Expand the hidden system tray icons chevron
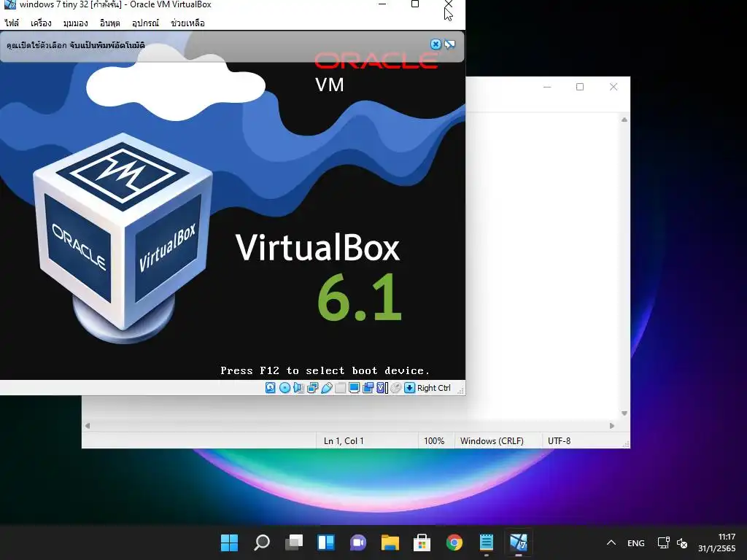This screenshot has height=560, width=747. [611, 542]
